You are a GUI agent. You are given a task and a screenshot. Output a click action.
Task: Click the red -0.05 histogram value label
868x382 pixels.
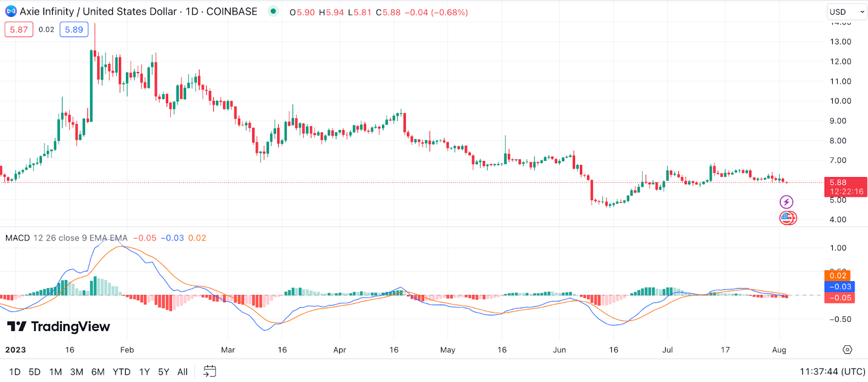click(839, 297)
